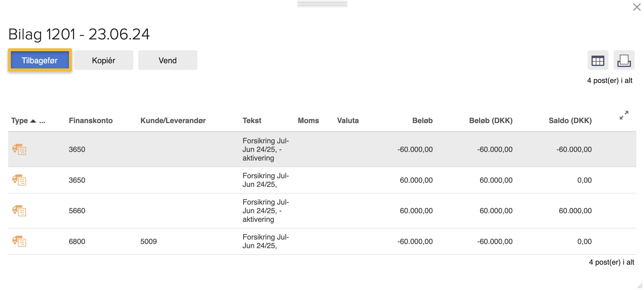
Task: Click the Kunde/Leverandør column header
Action: coord(173,121)
